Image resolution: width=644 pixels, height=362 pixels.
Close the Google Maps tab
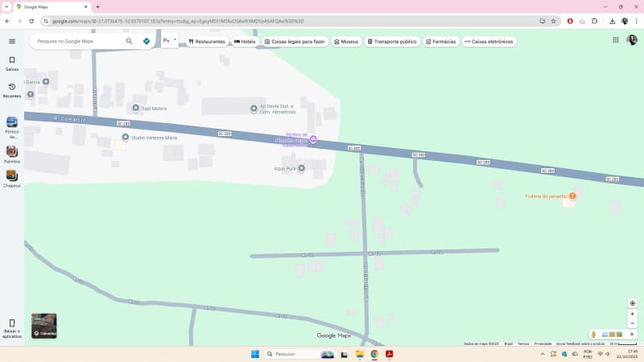coord(85,6)
